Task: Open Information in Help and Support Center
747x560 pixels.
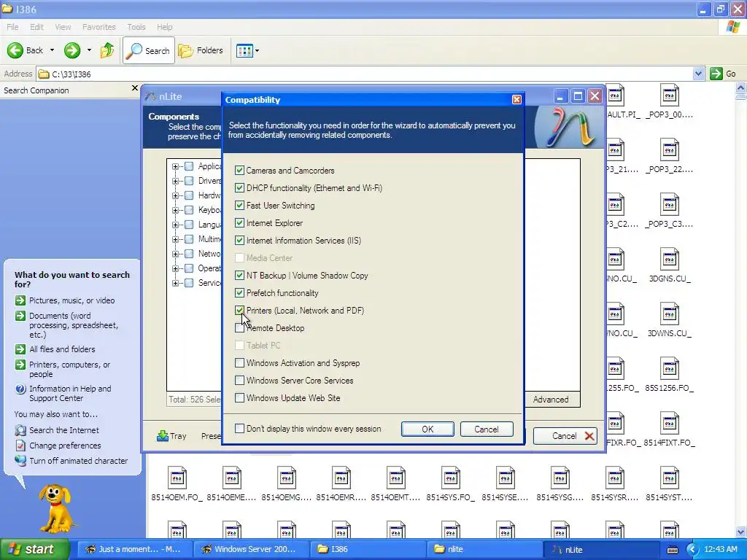Action: click(70, 393)
